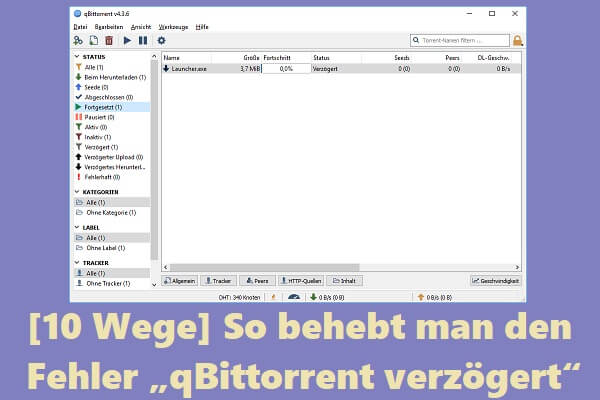This screenshot has height=400, width=600.
Task: Select the Inaktiv (1) filter
Action: point(111,137)
